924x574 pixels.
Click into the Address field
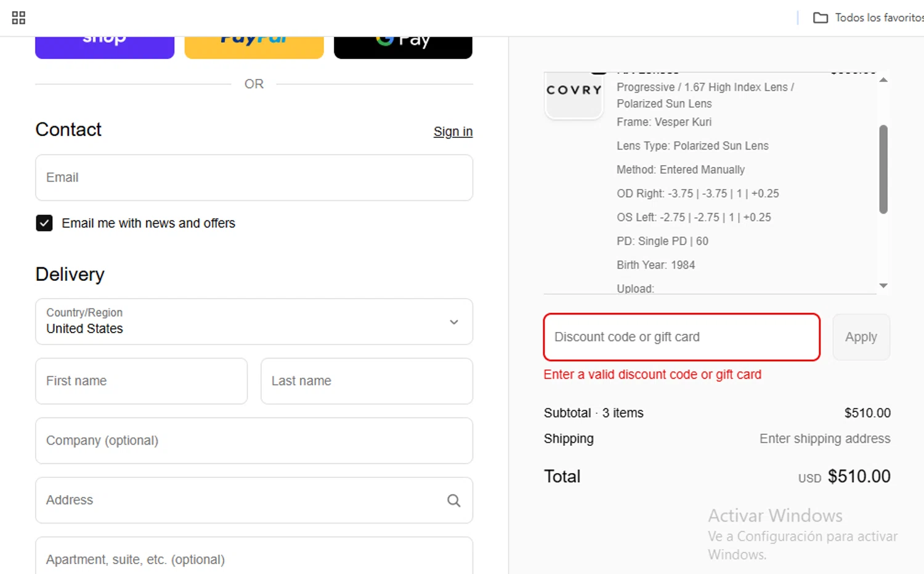point(254,500)
